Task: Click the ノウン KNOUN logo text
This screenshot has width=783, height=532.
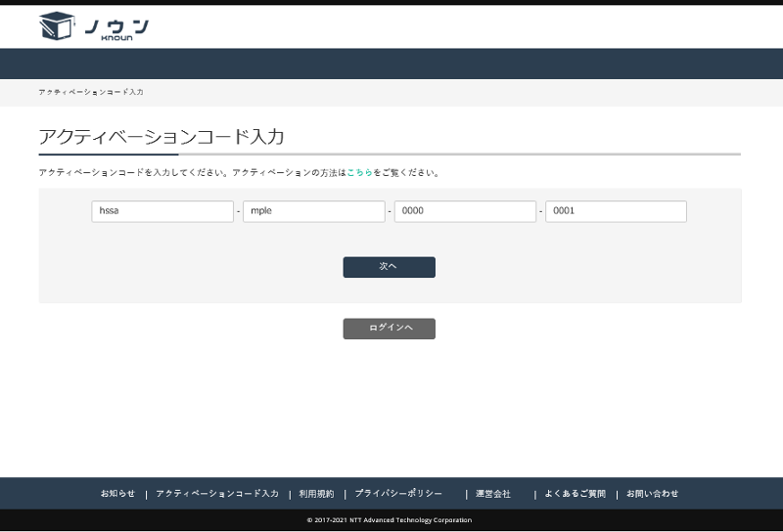Action: (x=116, y=28)
